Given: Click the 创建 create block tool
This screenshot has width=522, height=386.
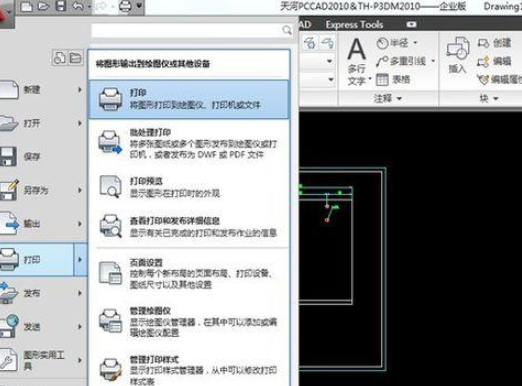Looking at the screenshot, I should (x=494, y=43).
